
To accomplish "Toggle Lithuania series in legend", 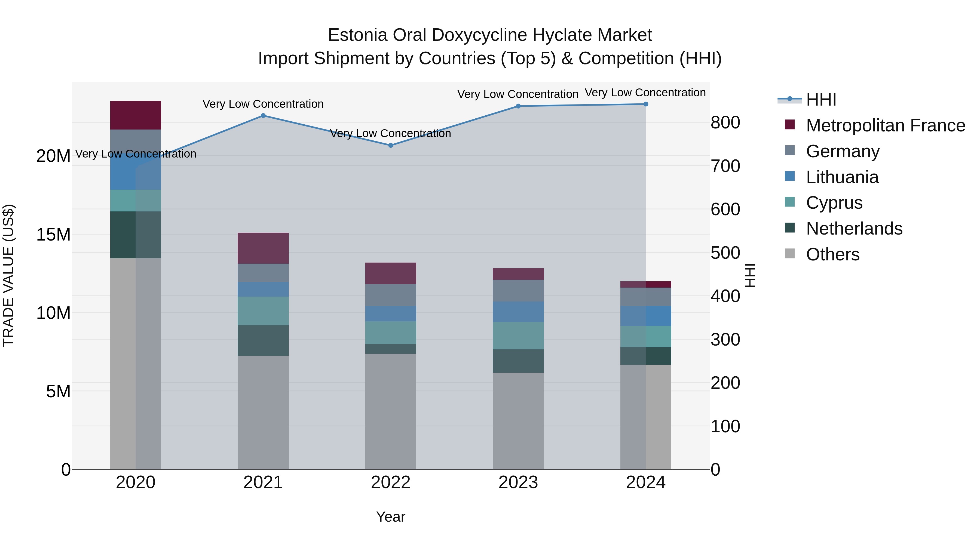I will [x=832, y=177].
